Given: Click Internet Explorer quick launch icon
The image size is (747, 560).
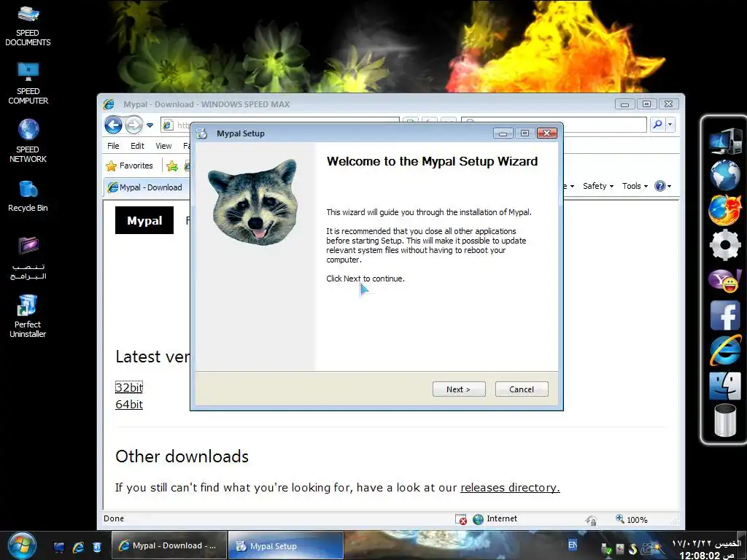Looking at the screenshot, I should [78, 547].
